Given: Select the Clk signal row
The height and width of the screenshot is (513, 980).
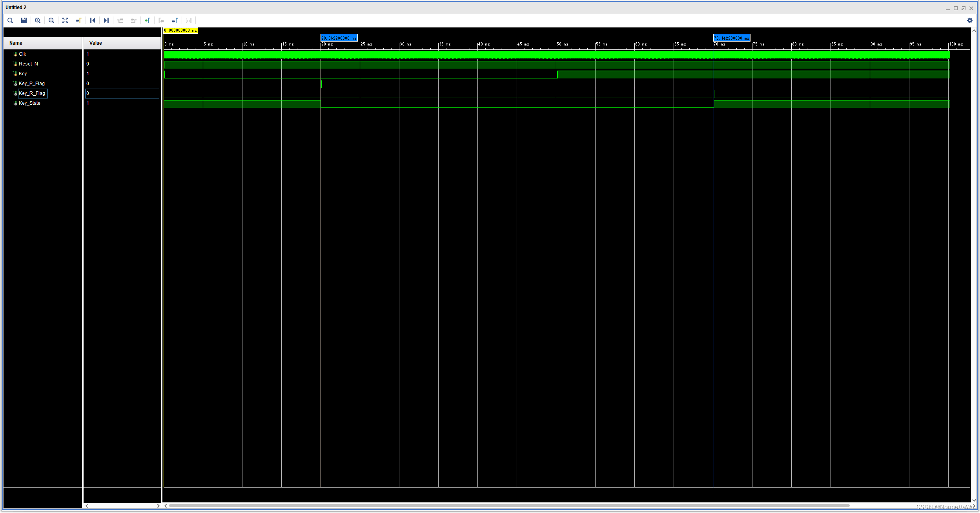Looking at the screenshot, I should 22,54.
